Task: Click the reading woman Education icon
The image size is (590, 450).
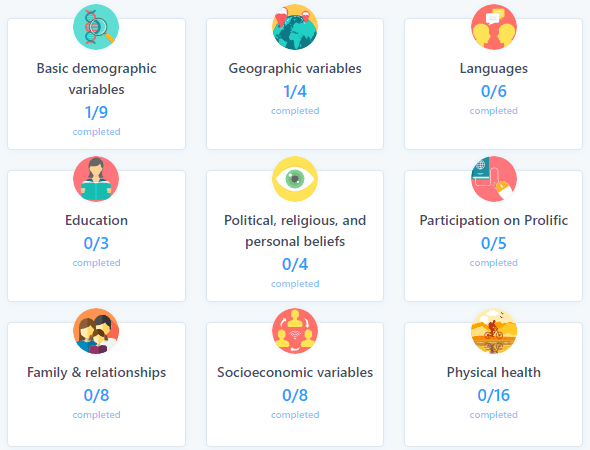Action: [96, 179]
